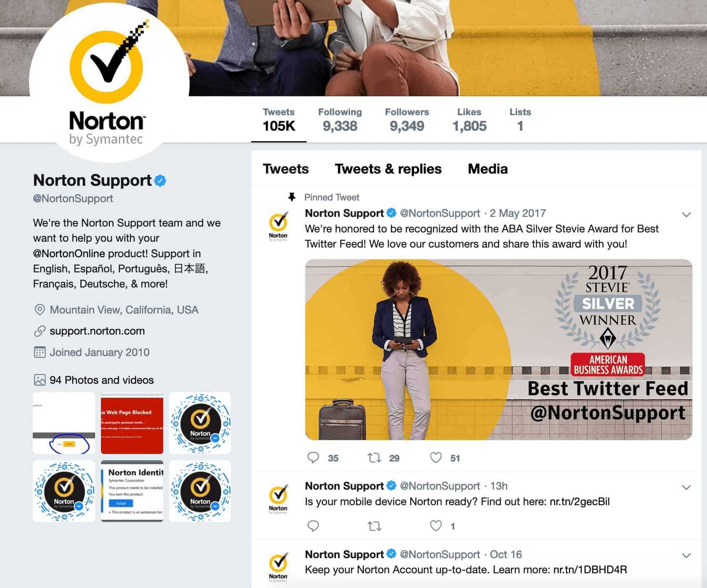Open the Following list of 9,338
Viewport: 707px width, 588px height.
click(340, 120)
